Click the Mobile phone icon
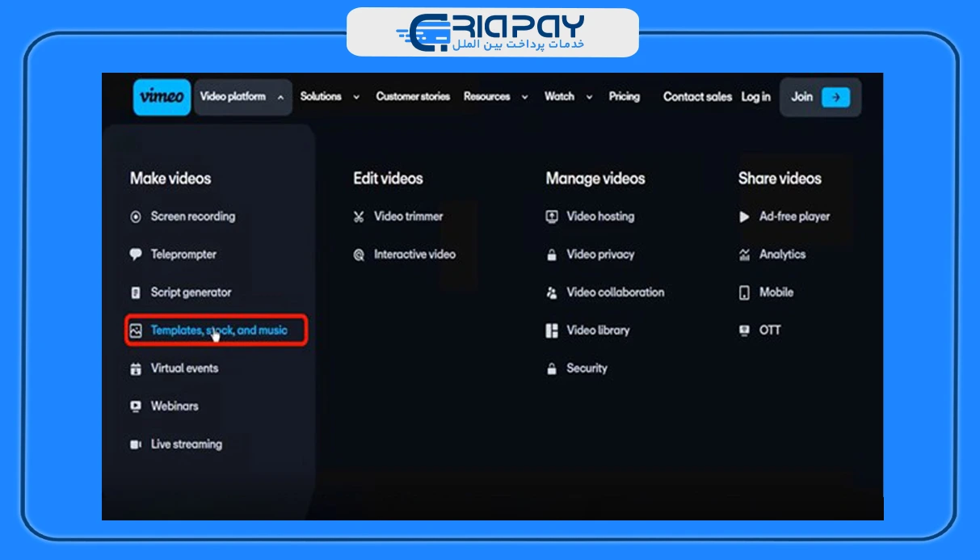This screenshot has width=980, height=560. pyautogui.click(x=744, y=293)
